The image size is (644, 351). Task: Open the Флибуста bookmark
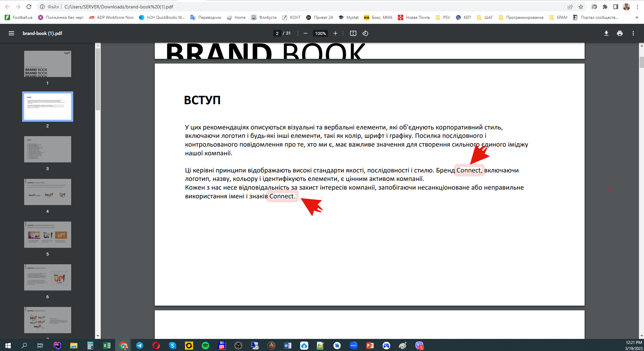(x=264, y=17)
